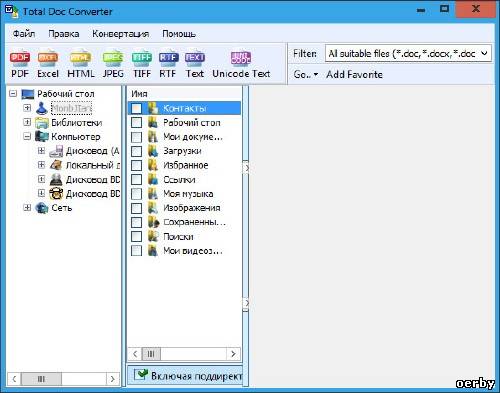Click the folder tree horizontal scrollbar thumb

coord(41,379)
